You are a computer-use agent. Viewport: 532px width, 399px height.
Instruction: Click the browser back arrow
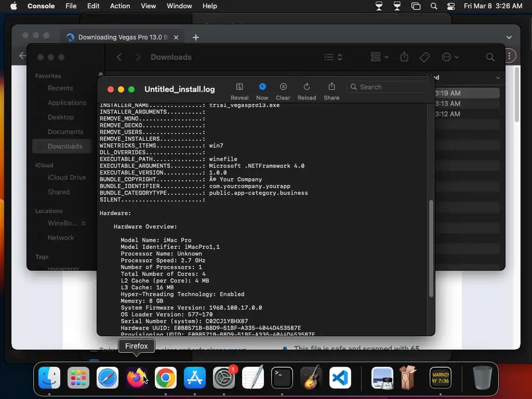point(22,56)
